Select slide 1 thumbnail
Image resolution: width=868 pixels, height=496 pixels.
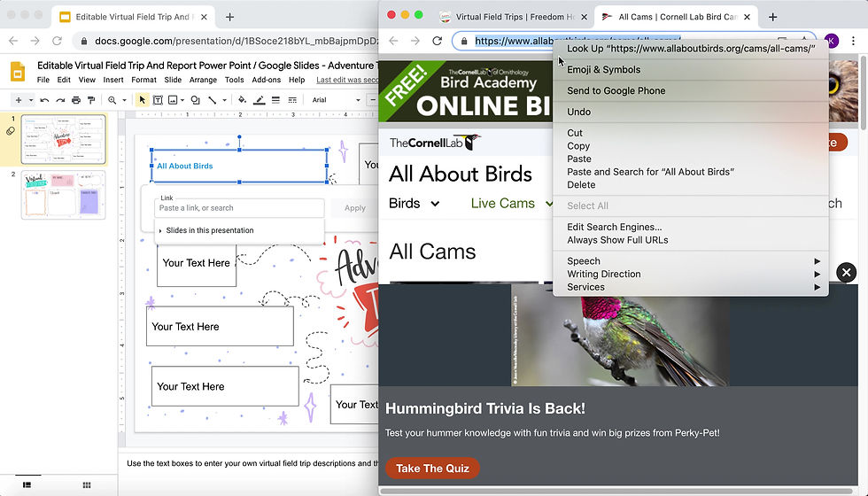tap(64, 140)
